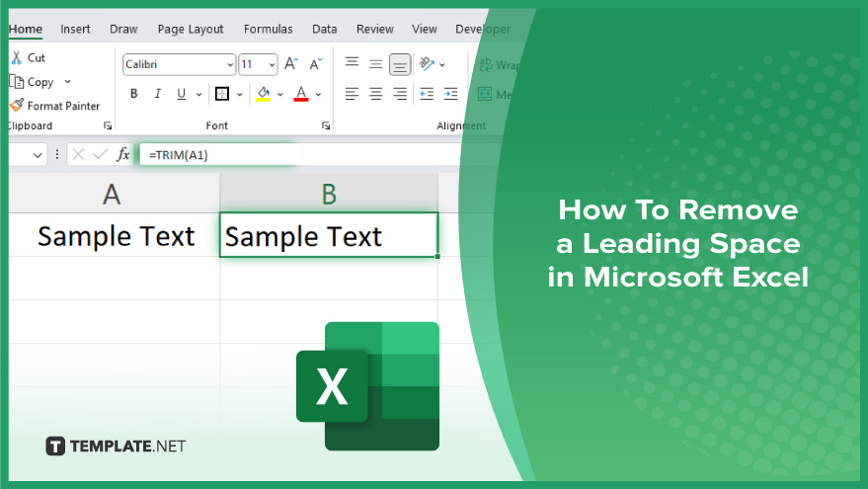Viewport: 868px width, 489px height.
Task: Align text right
Action: click(400, 94)
